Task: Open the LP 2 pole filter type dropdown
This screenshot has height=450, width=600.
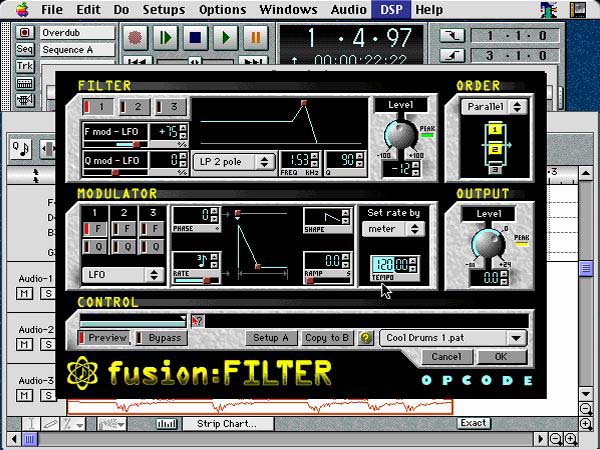Action: 234,161
